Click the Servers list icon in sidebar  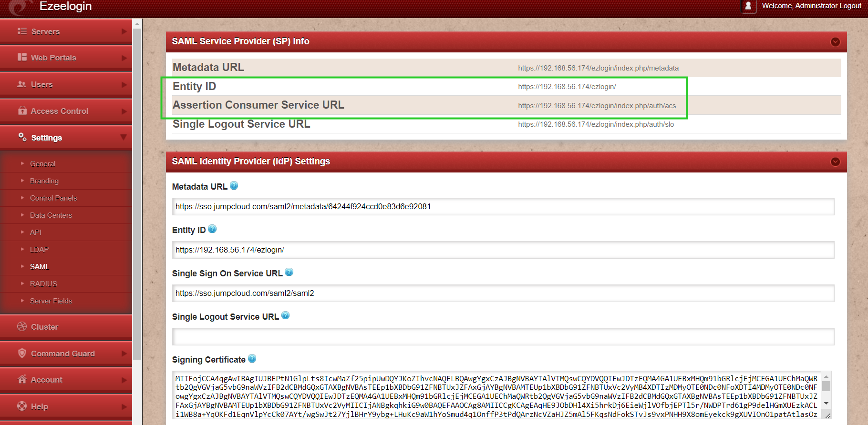point(22,31)
